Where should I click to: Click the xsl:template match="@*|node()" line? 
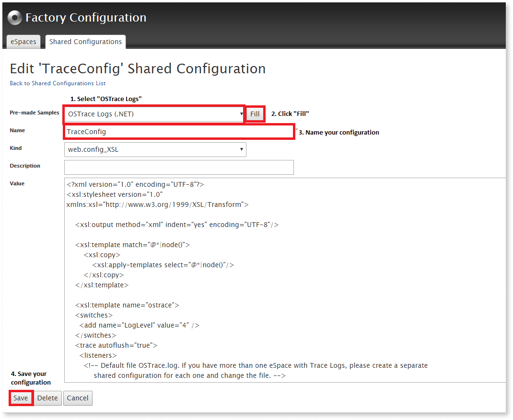(x=132, y=245)
